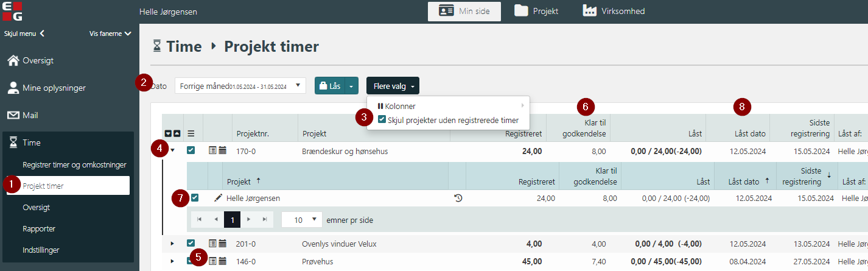Open the items per page selector
Screen dimensions: 868x271
[x=301, y=220]
